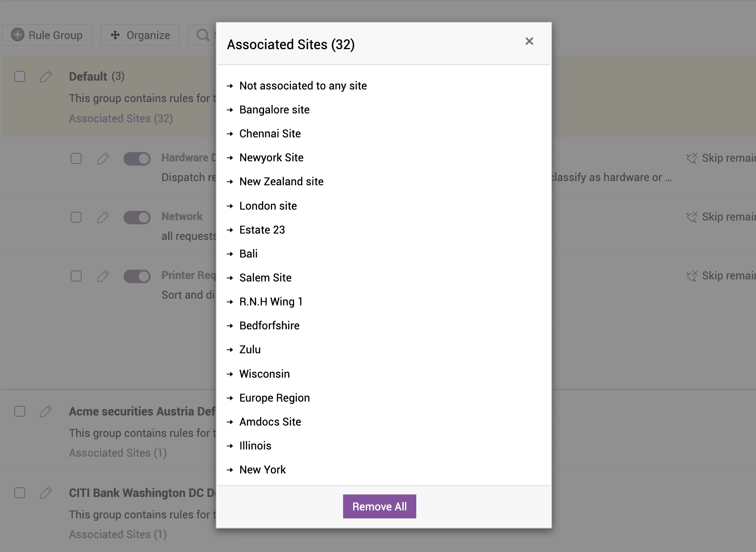This screenshot has height=552, width=756.
Task: Edit the CITI Bank Washington DC group
Action: coord(46,493)
